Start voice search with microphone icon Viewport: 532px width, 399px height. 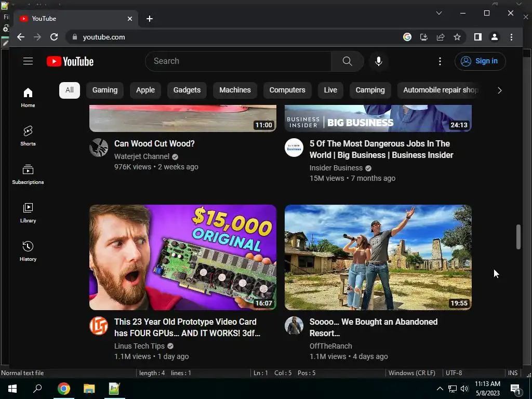tap(379, 61)
